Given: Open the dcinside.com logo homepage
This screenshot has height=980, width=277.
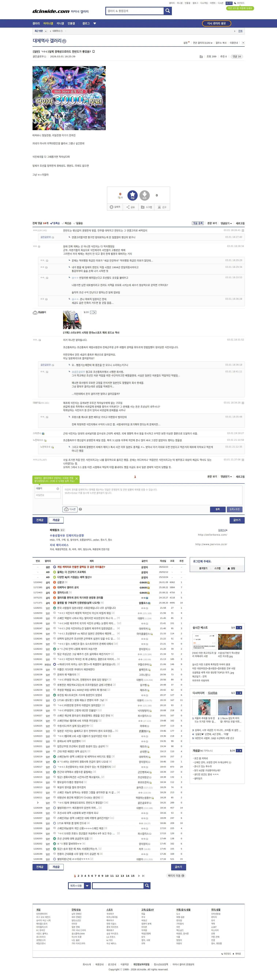Looking at the screenshot, I should pyautogui.click(x=51, y=11).
